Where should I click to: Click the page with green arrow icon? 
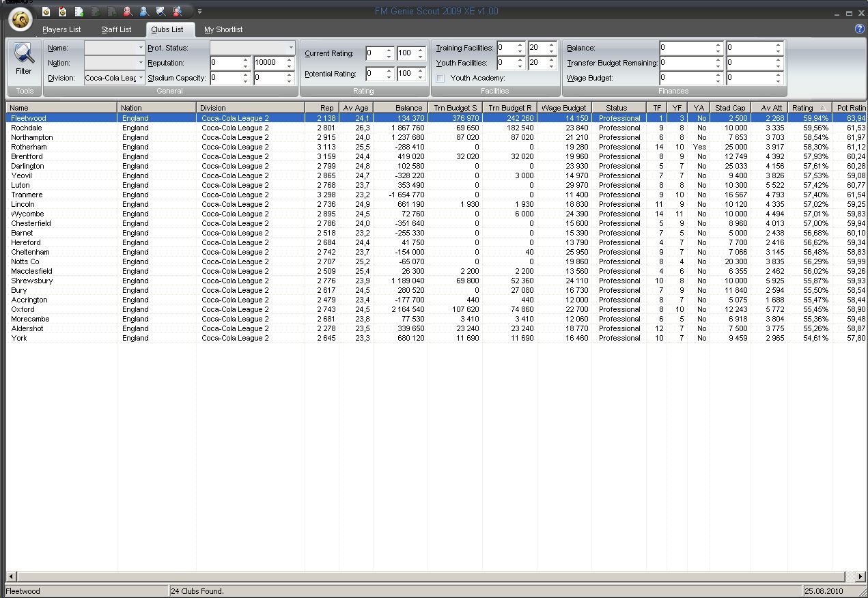(x=79, y=11)
